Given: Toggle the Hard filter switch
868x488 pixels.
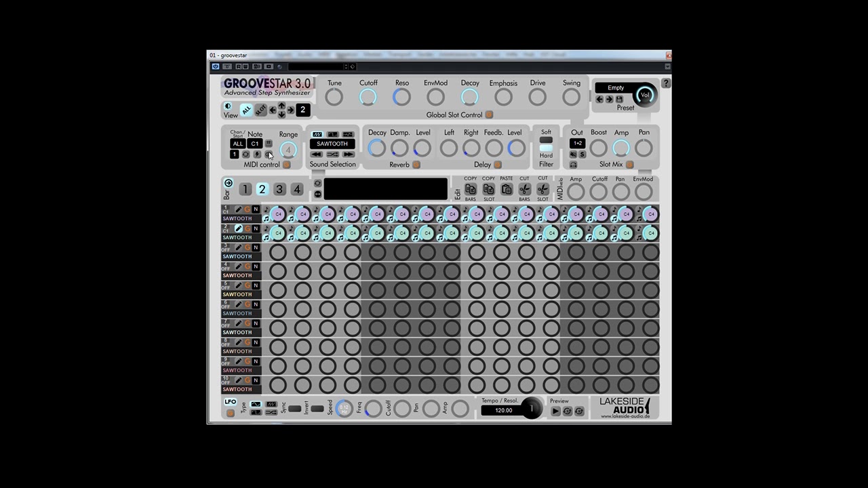Looking at the screenshot, I should click(546, 148).
